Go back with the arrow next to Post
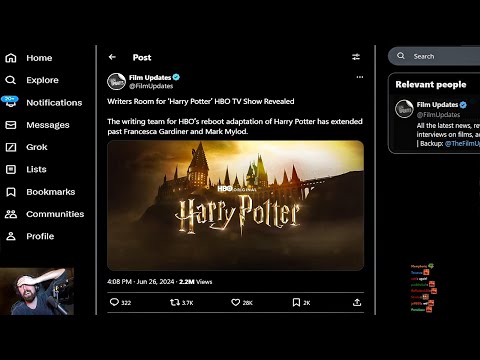Viewport: 480px width, 360px height. (x=112, y=57)
